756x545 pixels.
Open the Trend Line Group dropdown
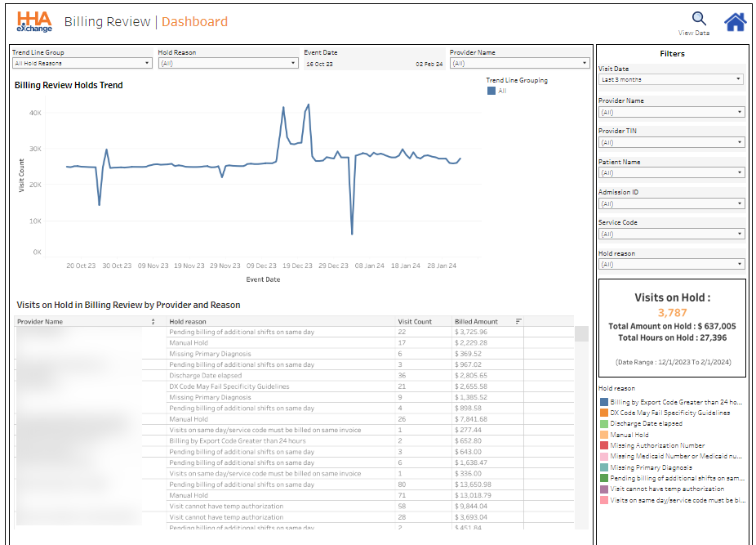click(82, 63)
